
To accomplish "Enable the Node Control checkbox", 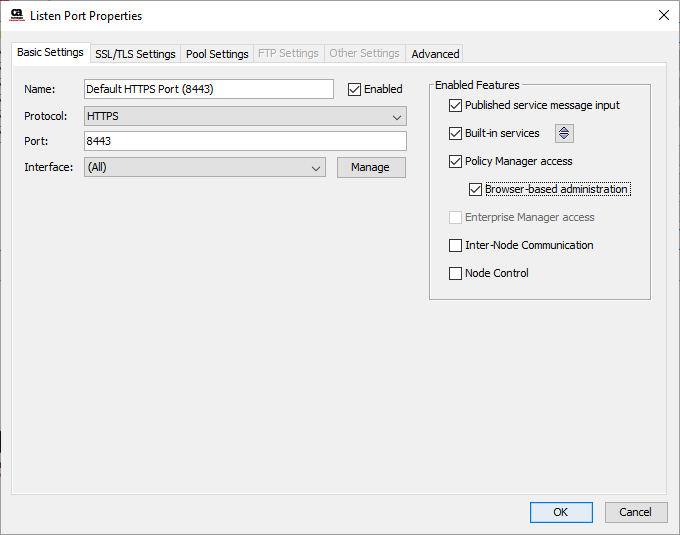I will 456,273.
